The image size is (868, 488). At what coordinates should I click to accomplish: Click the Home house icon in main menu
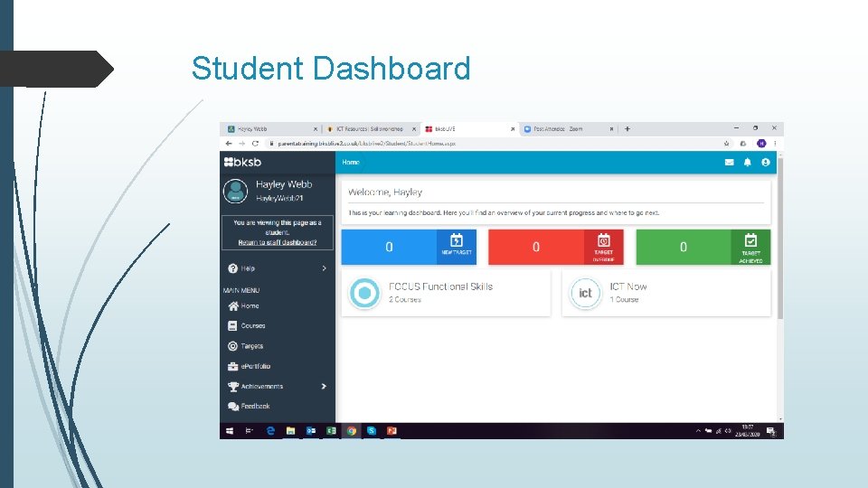pyautogui.click(x=233, y=306)
